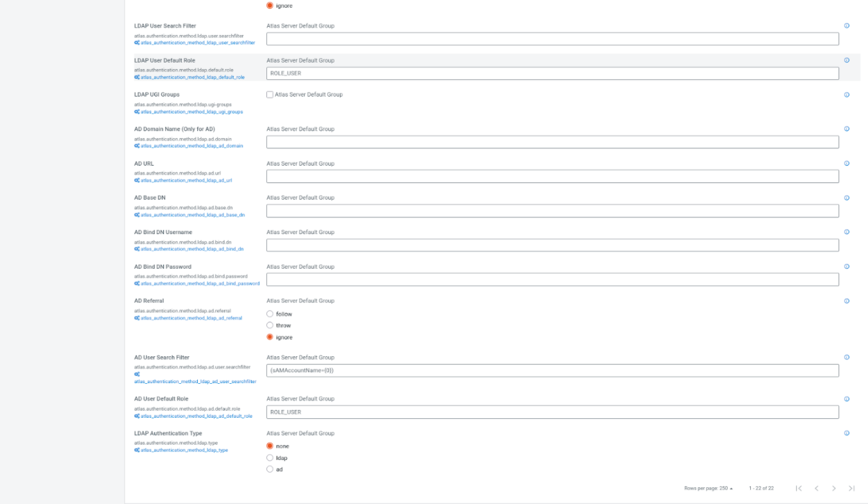868x504 pixels.
Task: Enable LDAP UGI Groups checkbox
Action: point(269,95)
